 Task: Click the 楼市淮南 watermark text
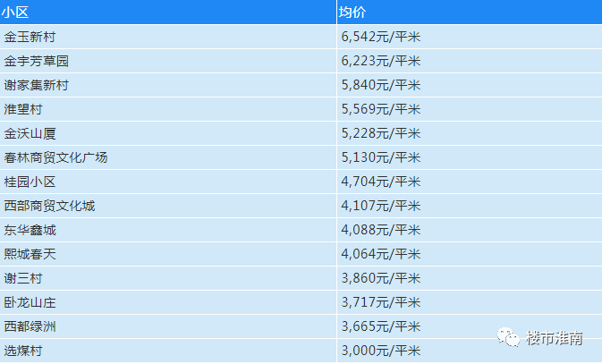pos(554,338)
